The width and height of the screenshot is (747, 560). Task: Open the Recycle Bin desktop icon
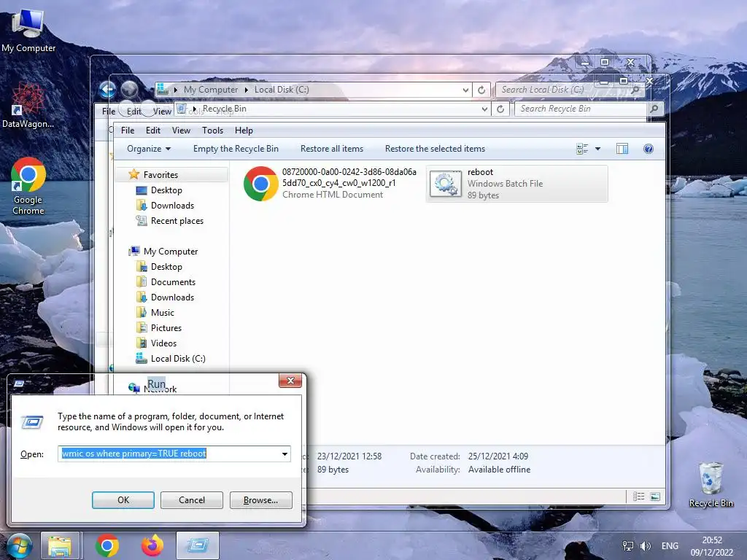[x=711, y=484]
